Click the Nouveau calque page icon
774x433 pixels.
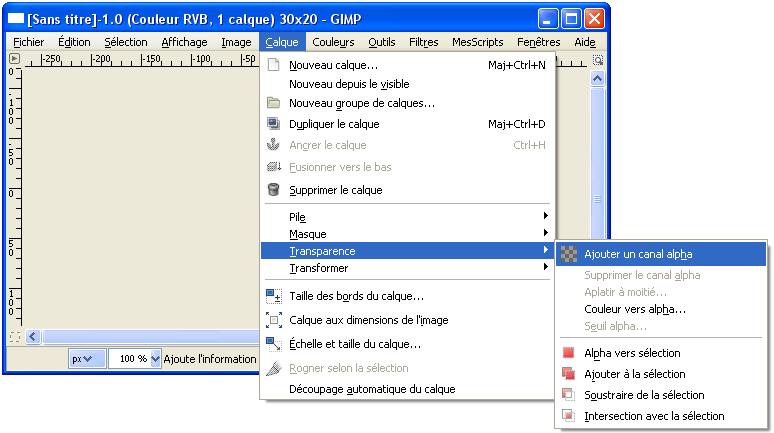[x=273, y=65]
